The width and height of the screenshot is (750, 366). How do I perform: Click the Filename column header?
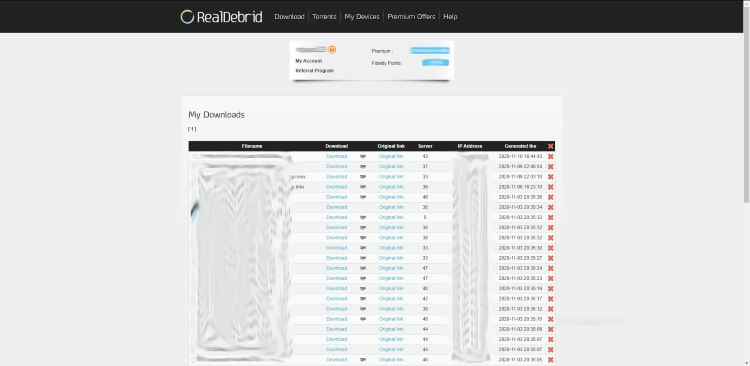click(x=252, y=146)
